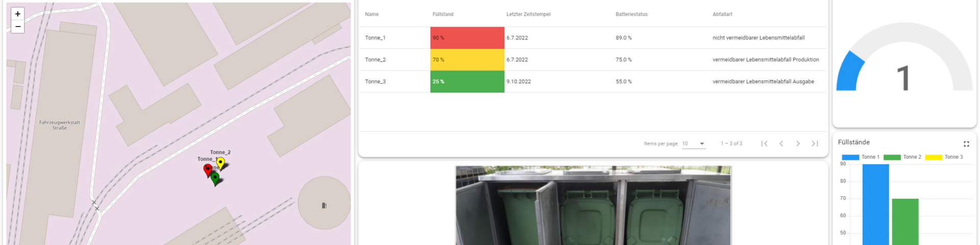Select the red Tonne_1 map marker
Image resolution: width=980 pixels, height=245 pixels.
(x=208, y=170)
